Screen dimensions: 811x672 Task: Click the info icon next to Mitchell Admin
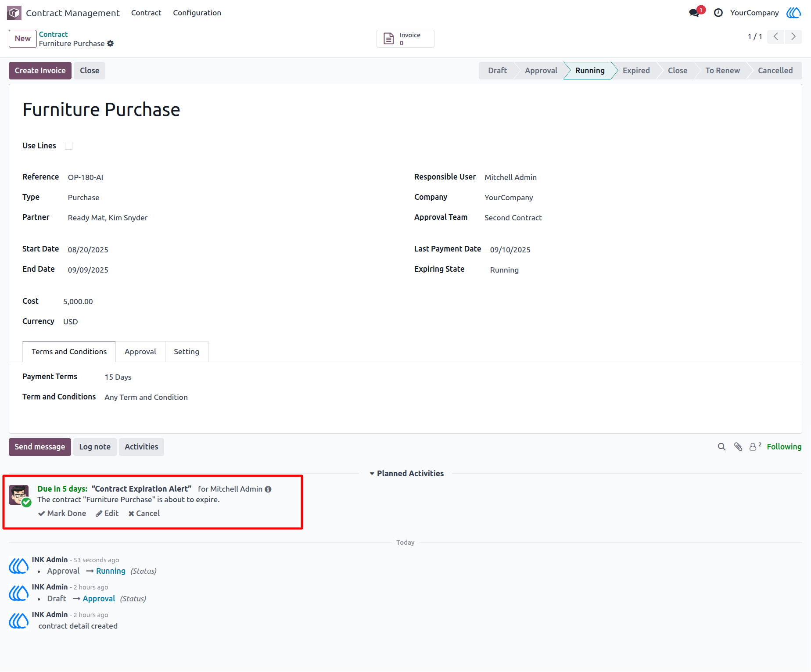coord(268,489)
